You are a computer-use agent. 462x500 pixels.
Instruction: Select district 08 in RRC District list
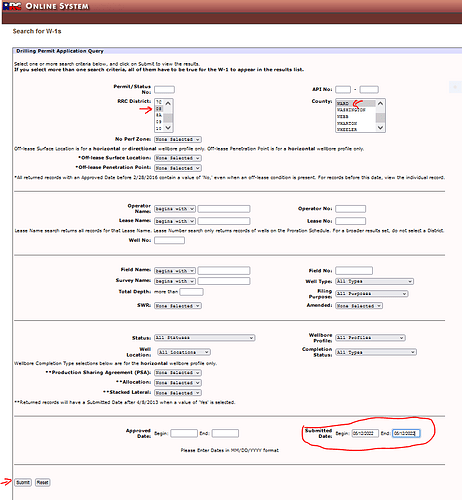[159, 109]
